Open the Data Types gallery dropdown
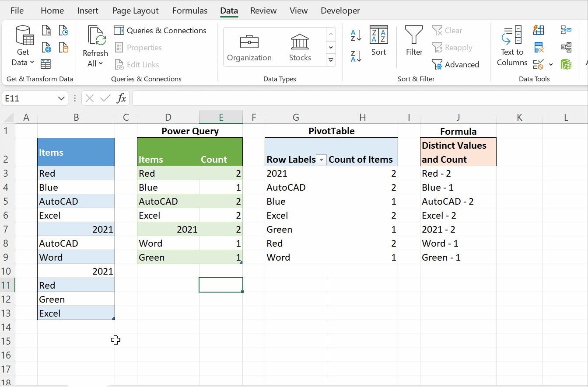Screen dimensions: 588x387 point(331,60)
